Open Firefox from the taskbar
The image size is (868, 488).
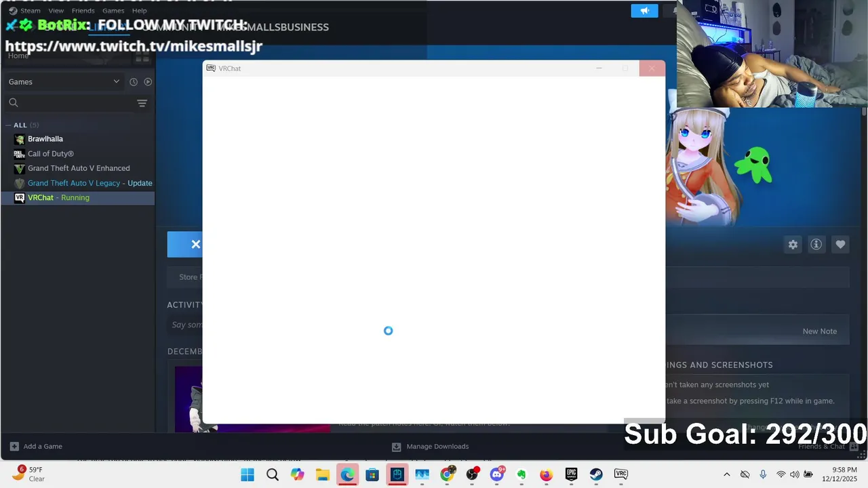click(547, 474)
